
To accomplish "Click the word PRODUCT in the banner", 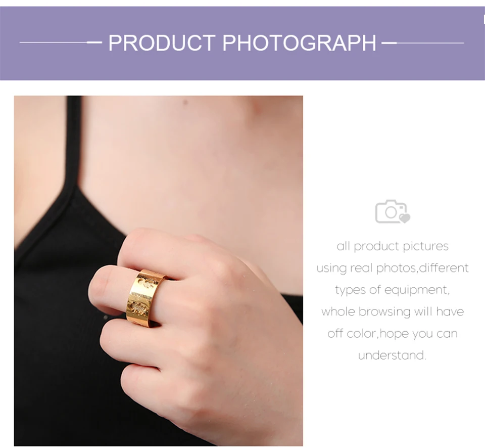I will [162, 42].
